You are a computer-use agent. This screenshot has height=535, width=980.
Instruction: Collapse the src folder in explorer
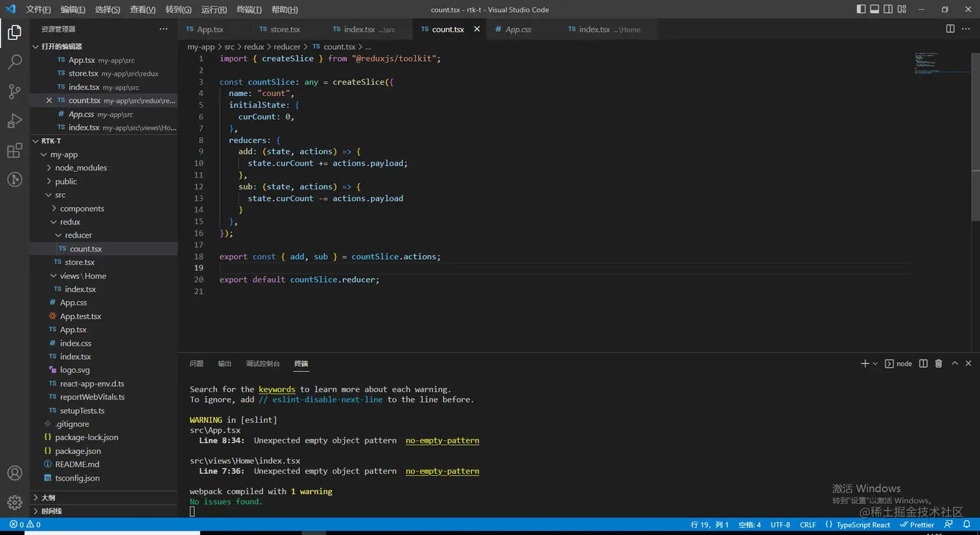tap(60, 195)
